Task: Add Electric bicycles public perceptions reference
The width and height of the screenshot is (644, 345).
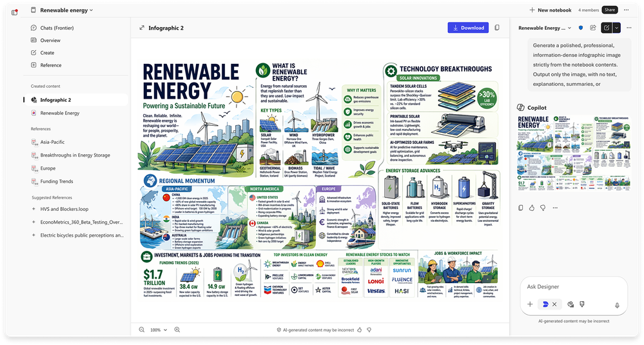Action: [34, 235]
